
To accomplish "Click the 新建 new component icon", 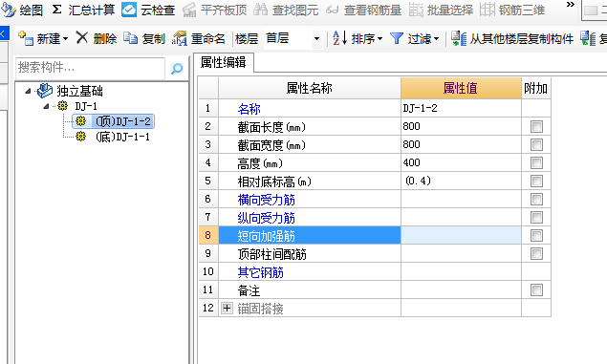I will (26, 38).
